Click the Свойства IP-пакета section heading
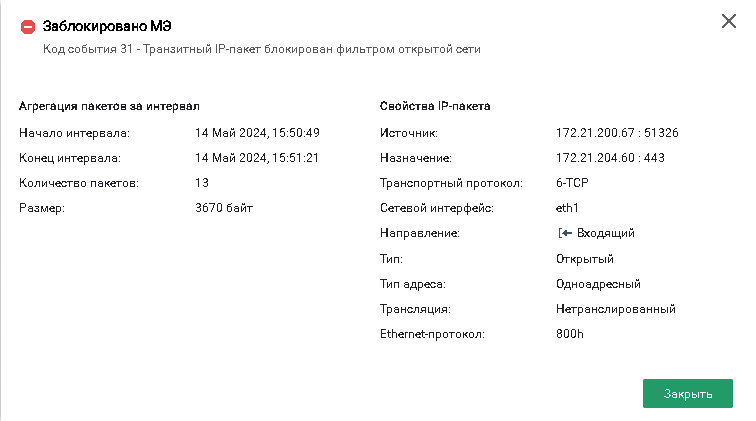Viewport: 756px width, 421px height. point(435,106)
